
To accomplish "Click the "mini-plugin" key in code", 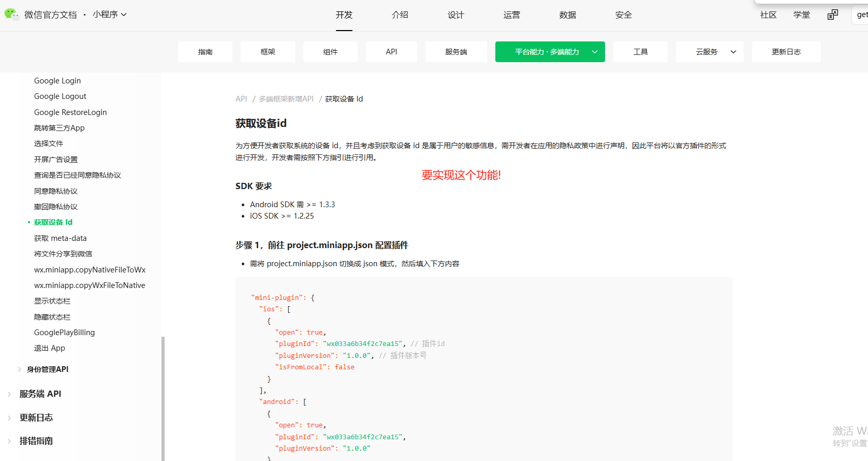I will 277,297.
